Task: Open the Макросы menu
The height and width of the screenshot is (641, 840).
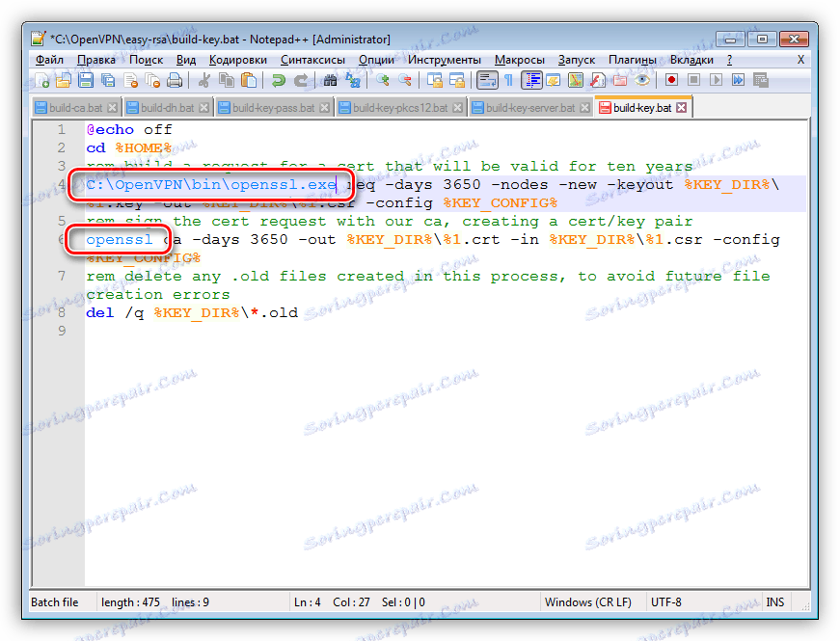Action: 519,59
